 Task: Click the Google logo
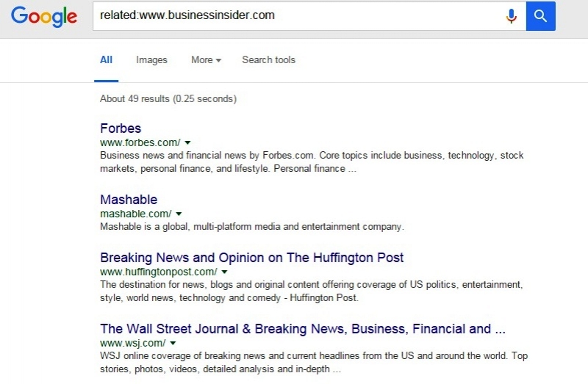pyautogui.click(x=44, y=16)
